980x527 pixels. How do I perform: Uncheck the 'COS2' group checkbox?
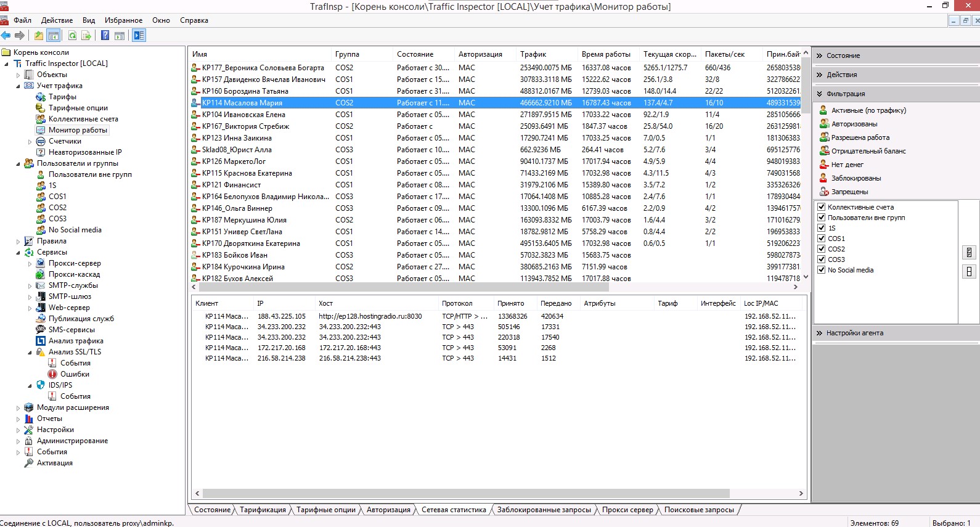pos(821,248)
